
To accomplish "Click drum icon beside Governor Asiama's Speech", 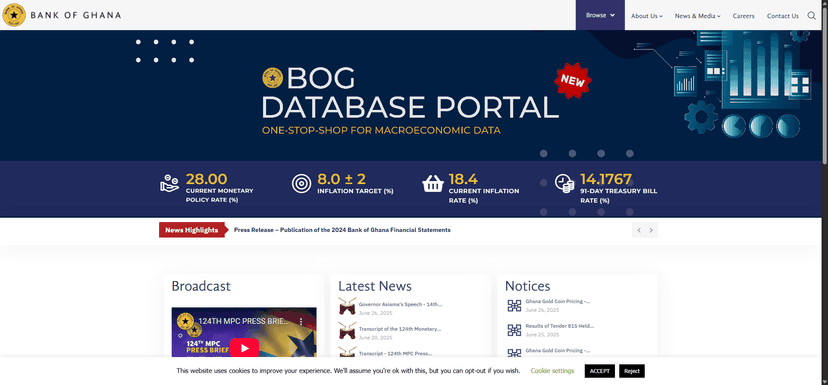I will (347, 306).
